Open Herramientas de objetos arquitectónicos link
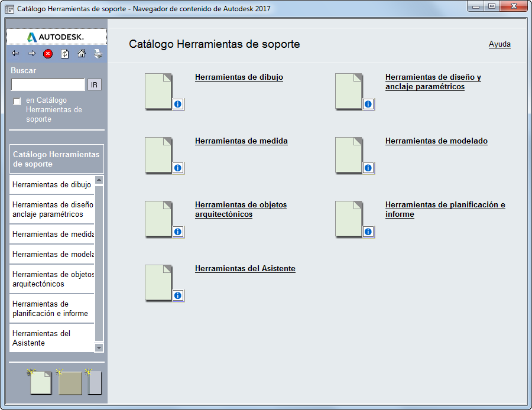This screenshot has width=532, height=410. point(241,209)
